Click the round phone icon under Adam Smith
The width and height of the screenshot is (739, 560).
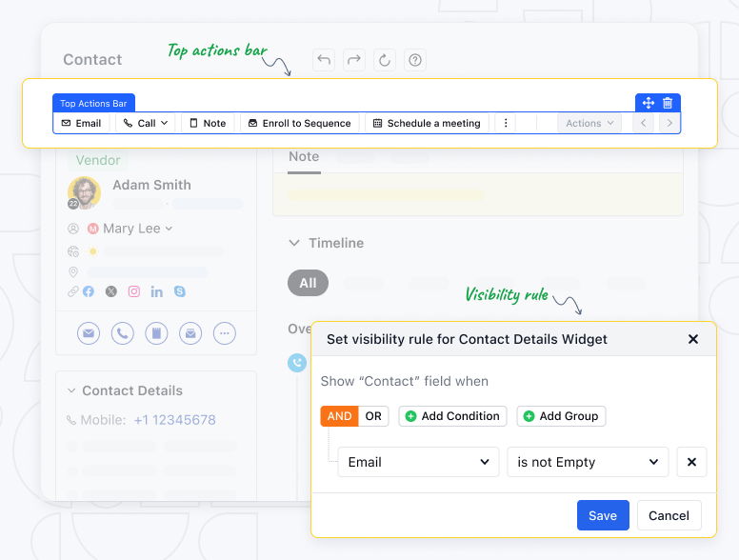pyautogui.click(x=123, y=333)
